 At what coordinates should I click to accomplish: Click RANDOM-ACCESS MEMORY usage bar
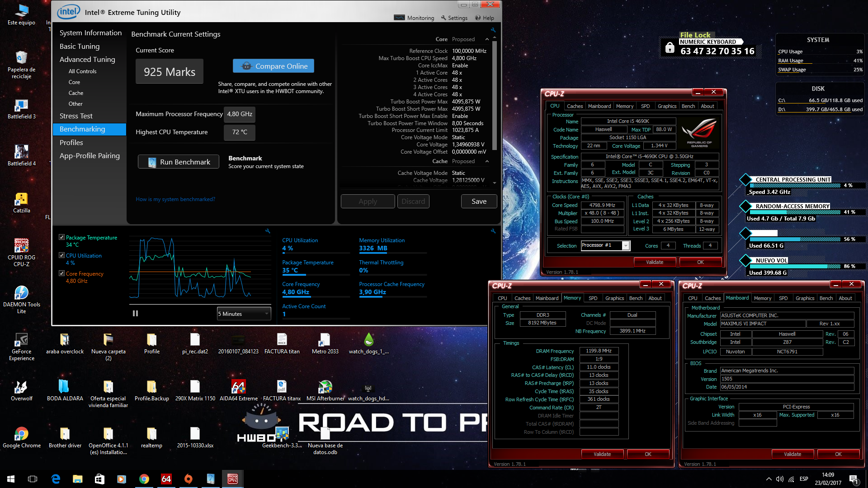(795, 212)
